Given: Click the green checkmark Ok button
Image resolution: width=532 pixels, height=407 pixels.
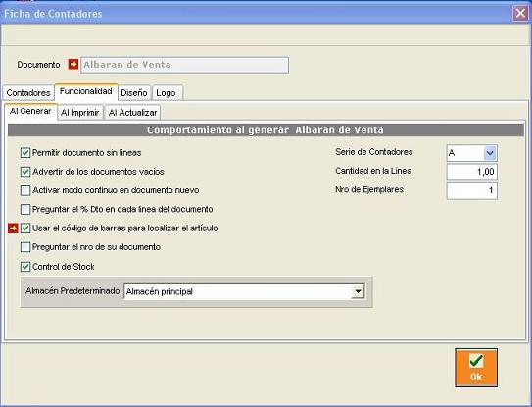Looking at the screenshot, I should (x=476, y=368).
